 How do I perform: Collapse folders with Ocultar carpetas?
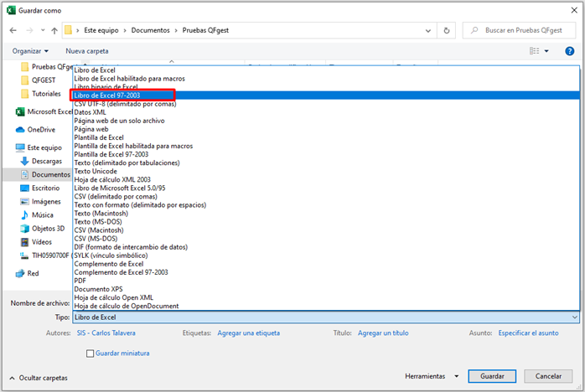point(38,378)
